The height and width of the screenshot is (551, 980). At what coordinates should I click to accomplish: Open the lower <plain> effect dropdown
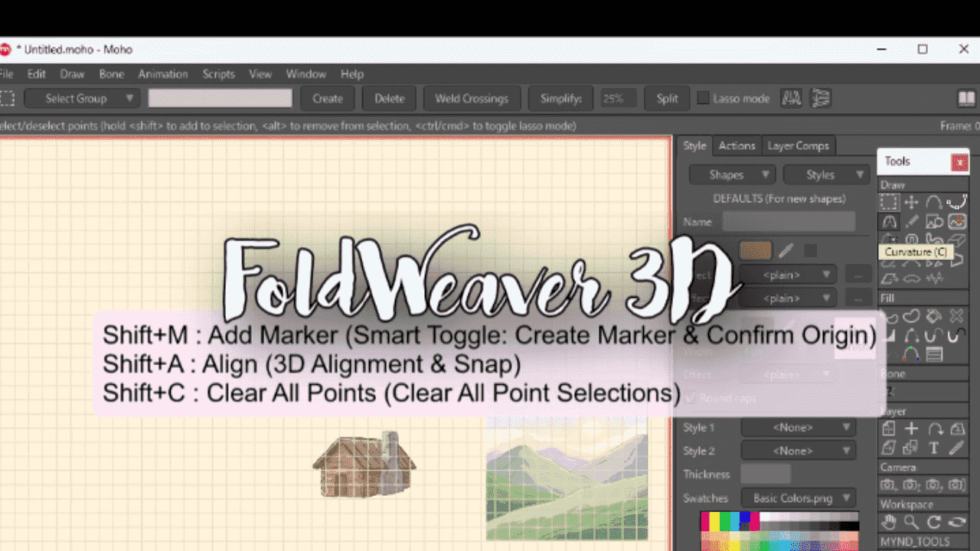tap(789, 298)
